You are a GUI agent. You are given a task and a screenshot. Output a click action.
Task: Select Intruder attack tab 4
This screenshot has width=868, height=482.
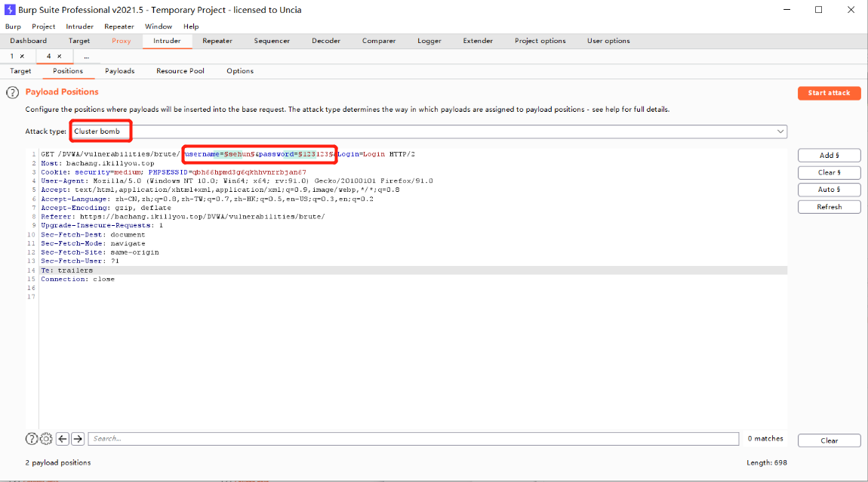49,56
